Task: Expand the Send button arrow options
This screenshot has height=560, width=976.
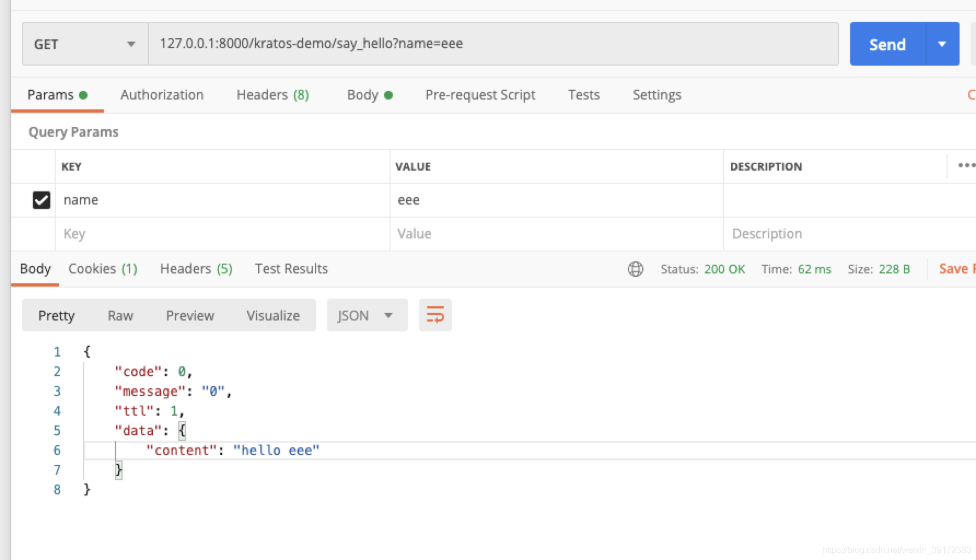Action: [942, 44]
